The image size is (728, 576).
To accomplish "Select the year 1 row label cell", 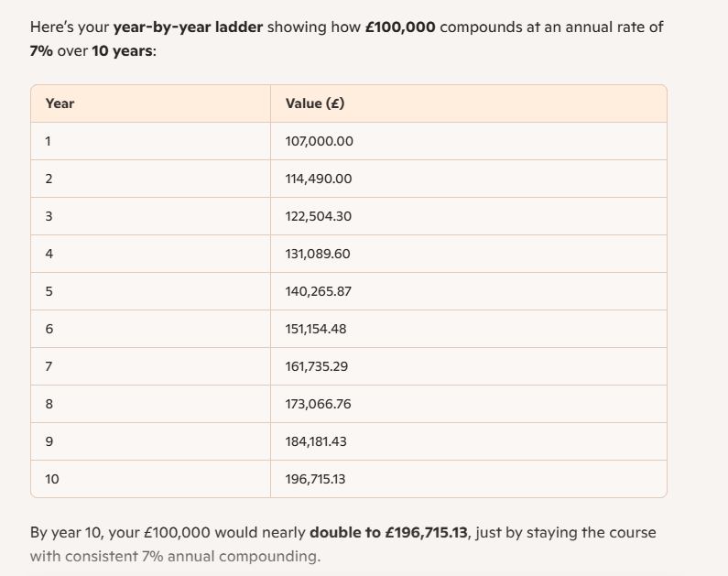I will [49, 141].
